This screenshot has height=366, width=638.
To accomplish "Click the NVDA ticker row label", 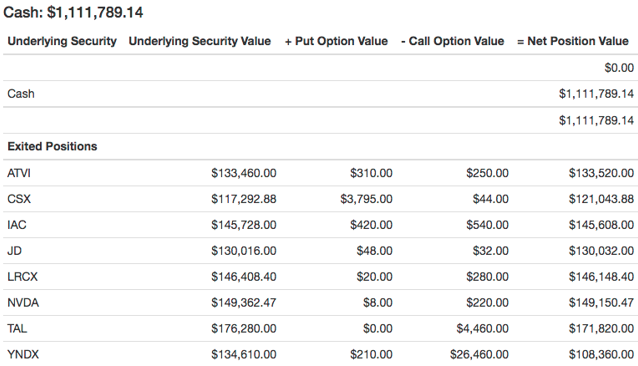I will pyautogui.click(x=23, y=303).
